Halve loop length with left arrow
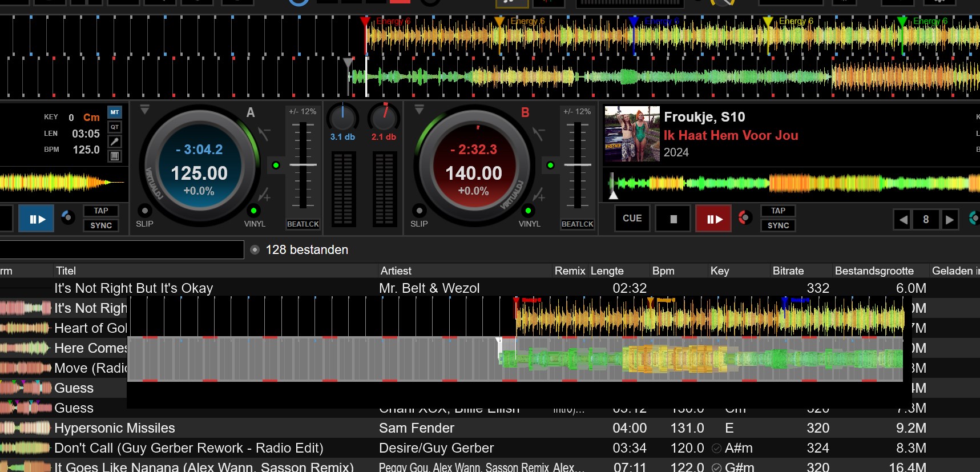 [902, 219]
